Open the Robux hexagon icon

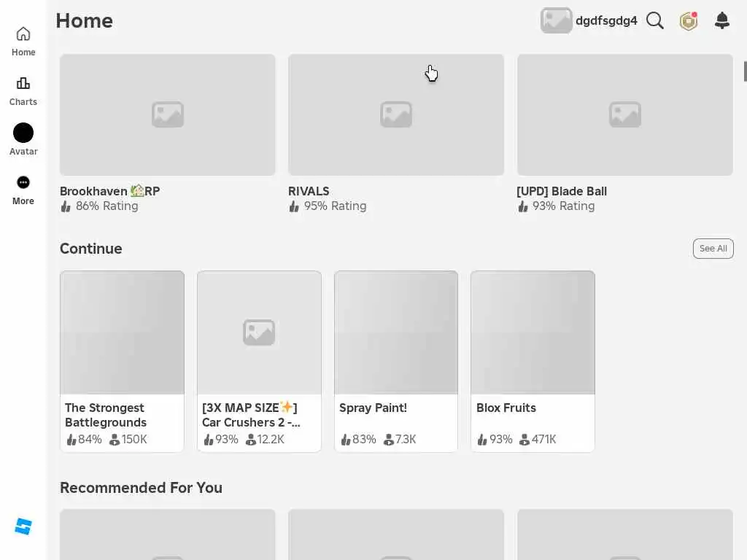(689, 21)
